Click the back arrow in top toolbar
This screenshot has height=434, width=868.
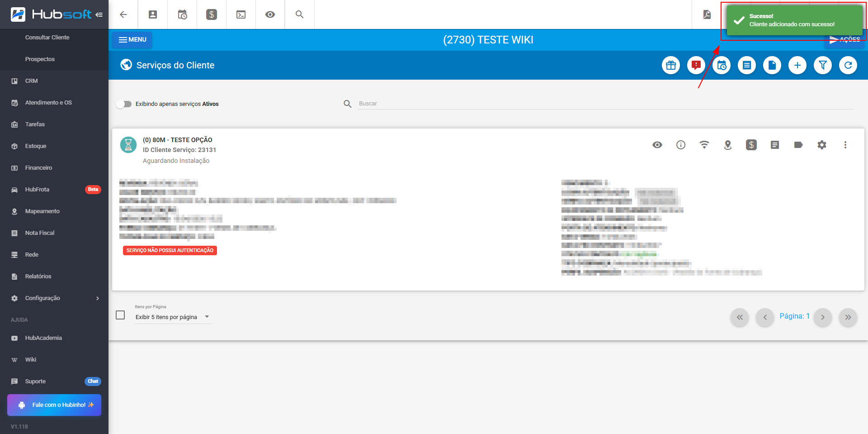123,14
